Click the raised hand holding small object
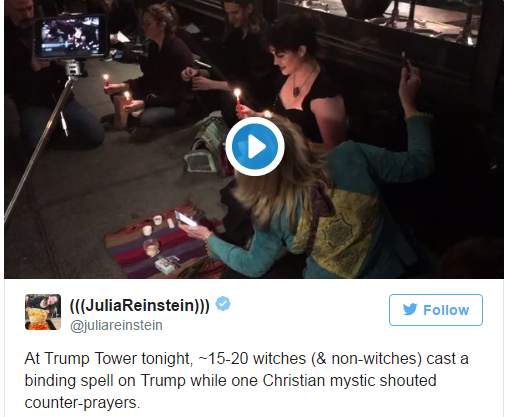The height and width of the screenshot is (417, 505). point(409,85)
